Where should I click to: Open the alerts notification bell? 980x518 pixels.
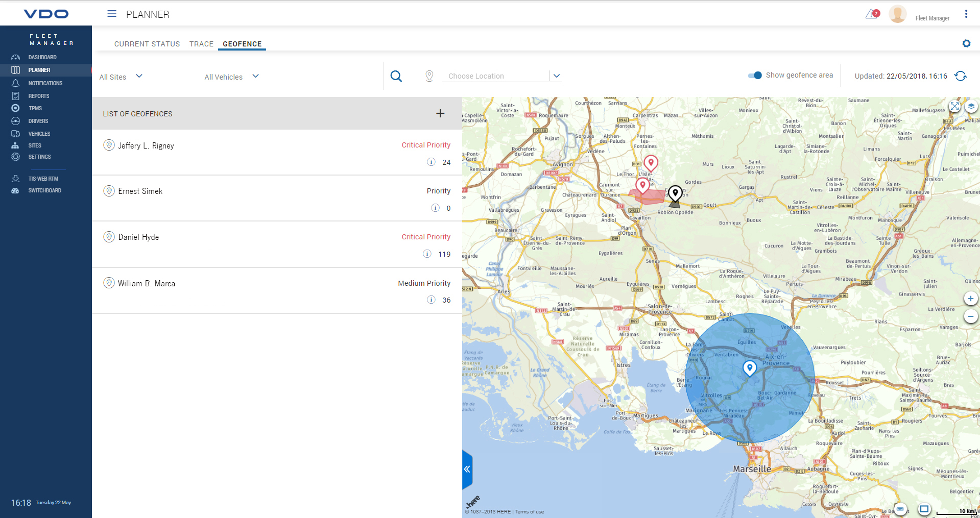[872, 14]
